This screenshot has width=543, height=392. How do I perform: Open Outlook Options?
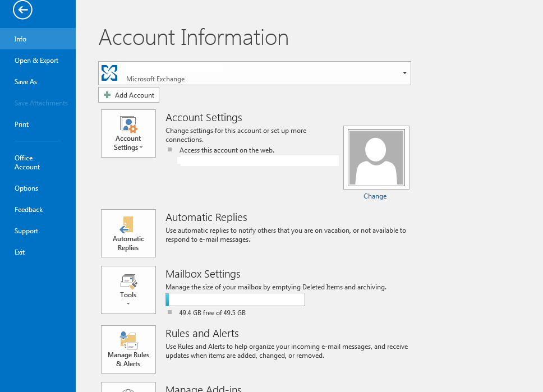26,188
